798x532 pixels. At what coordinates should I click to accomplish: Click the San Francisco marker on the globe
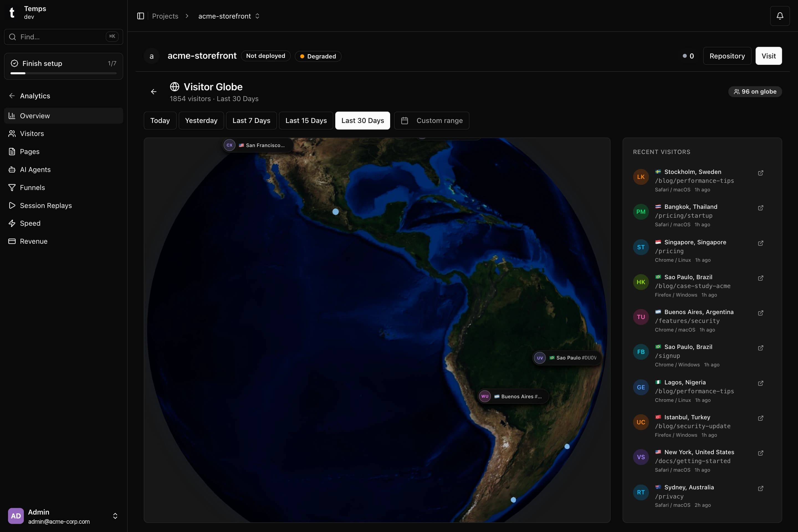(257, 145)
